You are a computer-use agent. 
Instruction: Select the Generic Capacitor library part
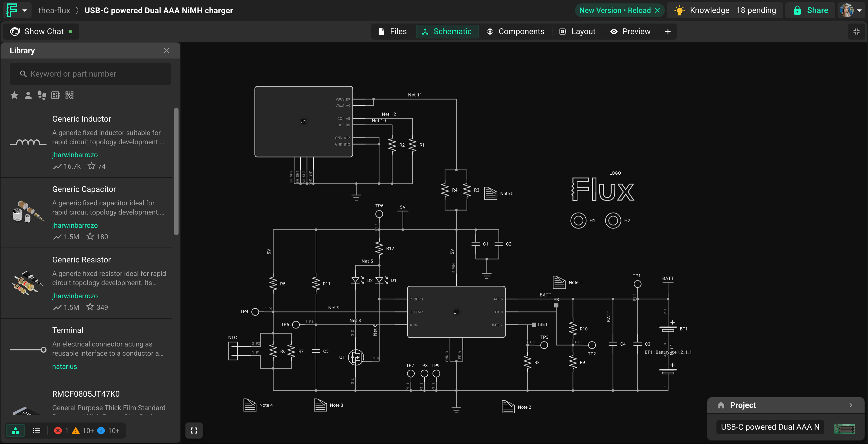(86, 213)
